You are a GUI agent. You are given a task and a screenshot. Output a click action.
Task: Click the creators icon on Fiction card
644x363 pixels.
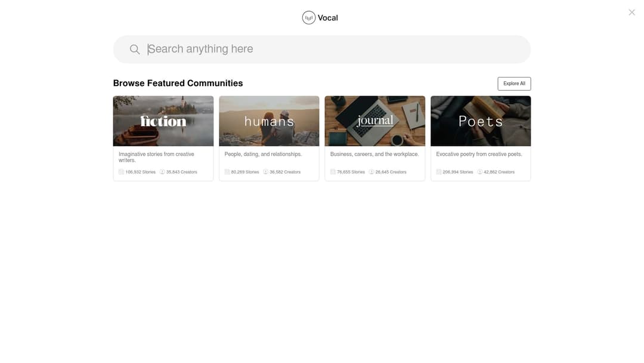tap(162, 172)
